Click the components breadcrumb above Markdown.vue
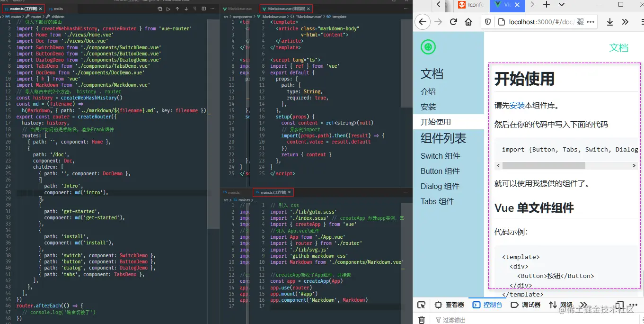This screenshot has width=644, height=324. pyautogui.click(x=243, y=17)
